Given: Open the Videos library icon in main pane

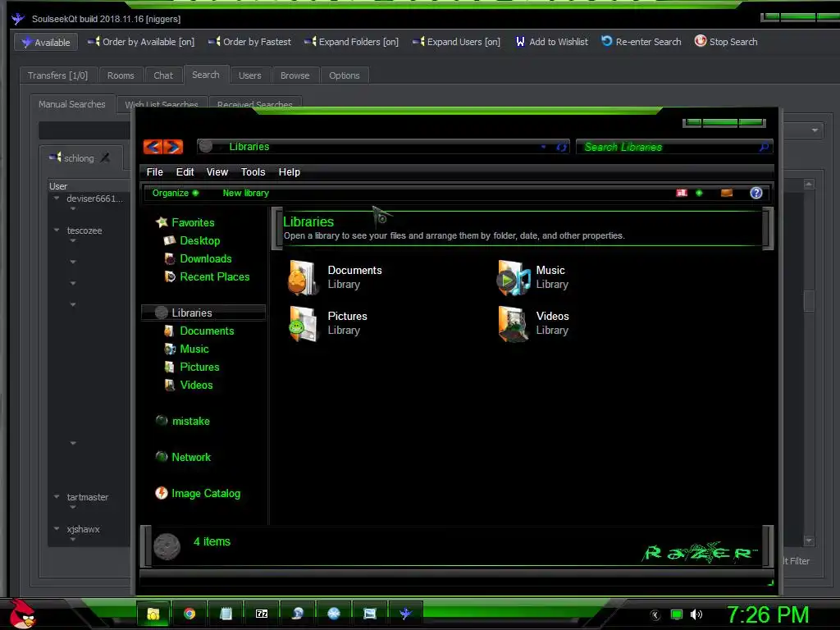Looking at the screenshot, I should tap(513, 323).
